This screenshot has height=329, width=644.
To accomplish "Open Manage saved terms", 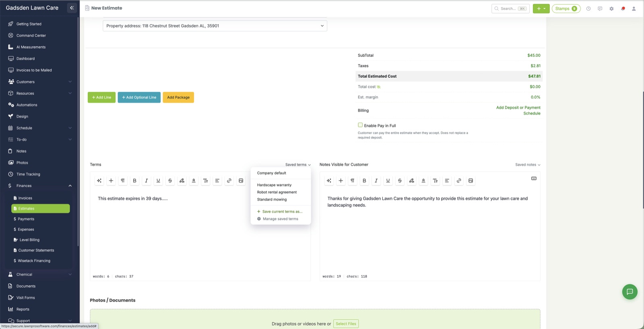I will pyautogui.click(x=278, y=219).
